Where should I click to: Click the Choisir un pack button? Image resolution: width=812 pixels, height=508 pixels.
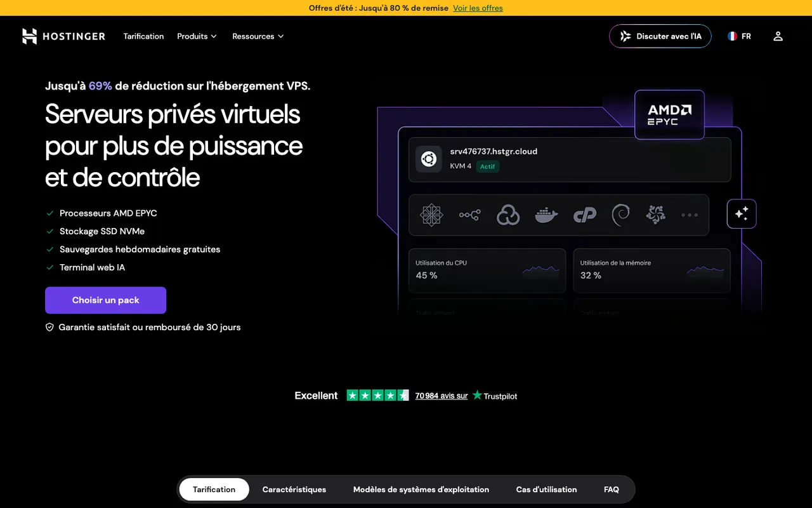105,300
